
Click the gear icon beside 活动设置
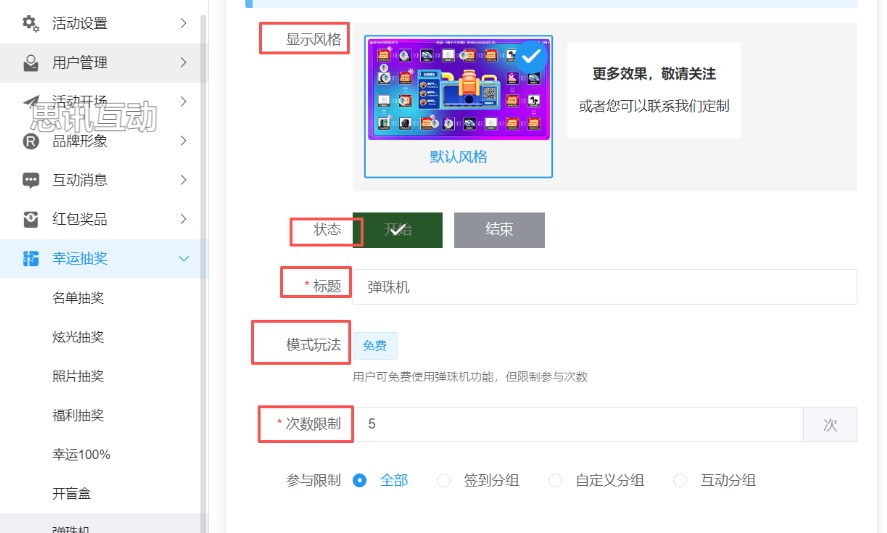coord(31,23)
